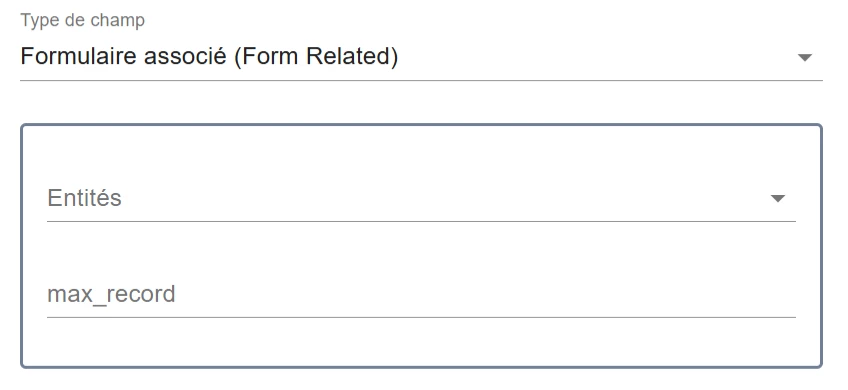
Task: Show the available Entités options
Action: [421, 199]
